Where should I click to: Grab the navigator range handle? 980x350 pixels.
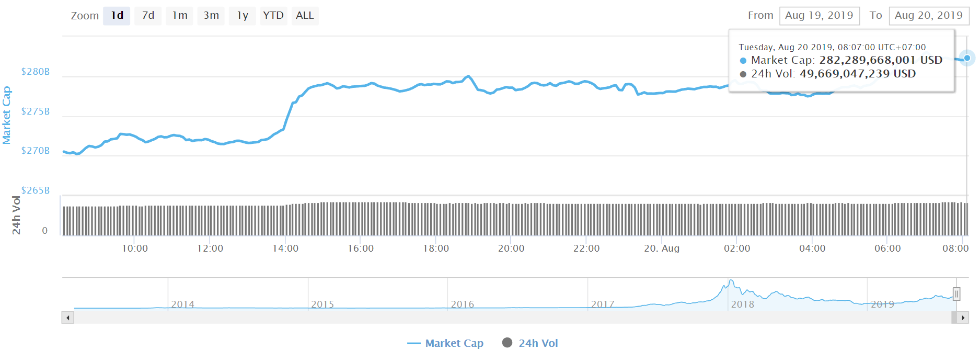956,294
